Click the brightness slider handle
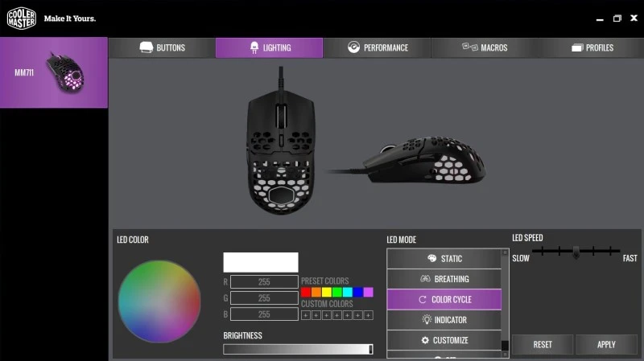This screenshot has width=644, height=361. (370, 349)
